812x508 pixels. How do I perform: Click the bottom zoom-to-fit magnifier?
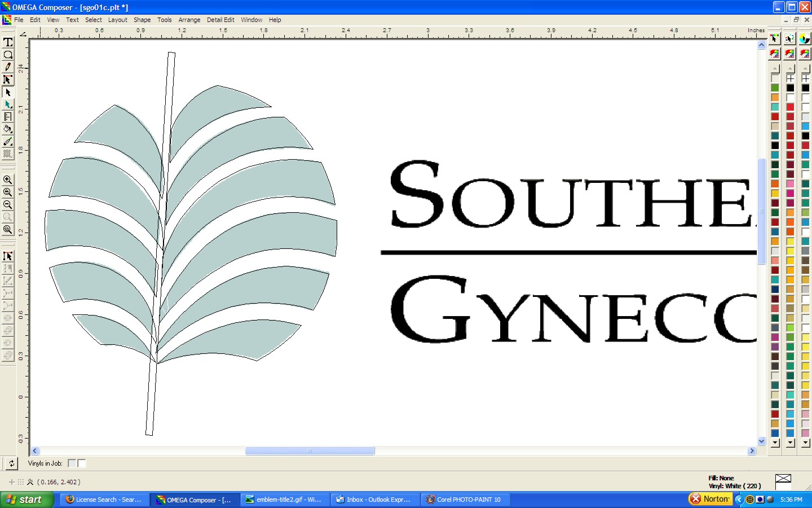click(x=8, y=230)
